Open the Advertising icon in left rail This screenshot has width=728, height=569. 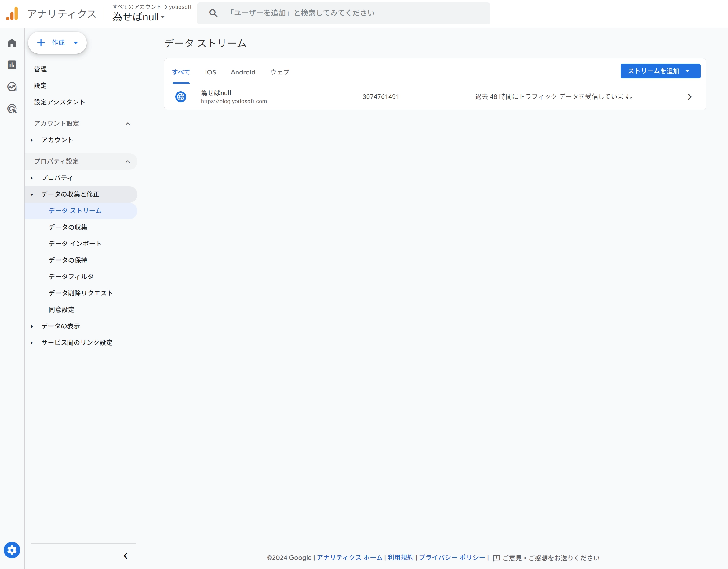pos(12,109)
